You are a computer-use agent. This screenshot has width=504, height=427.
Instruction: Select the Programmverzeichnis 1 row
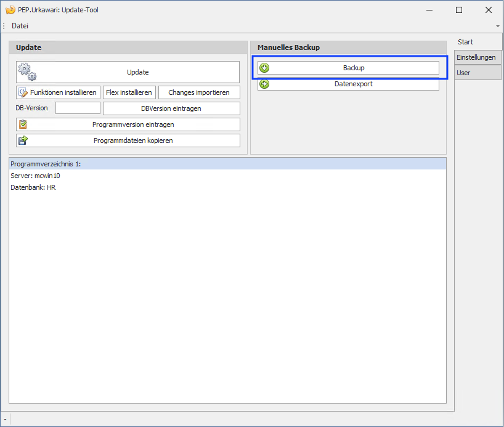[x=227, y=164]
